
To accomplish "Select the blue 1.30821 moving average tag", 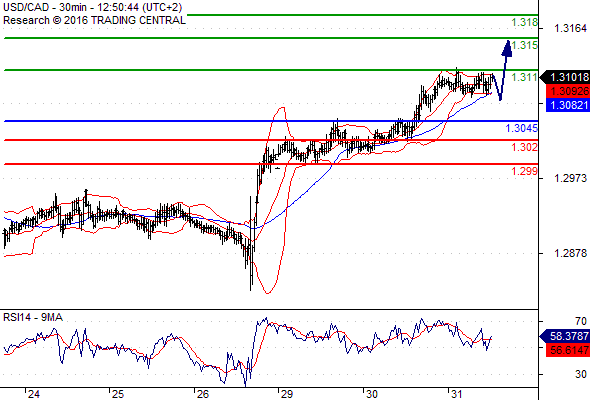I will point(568,105).
